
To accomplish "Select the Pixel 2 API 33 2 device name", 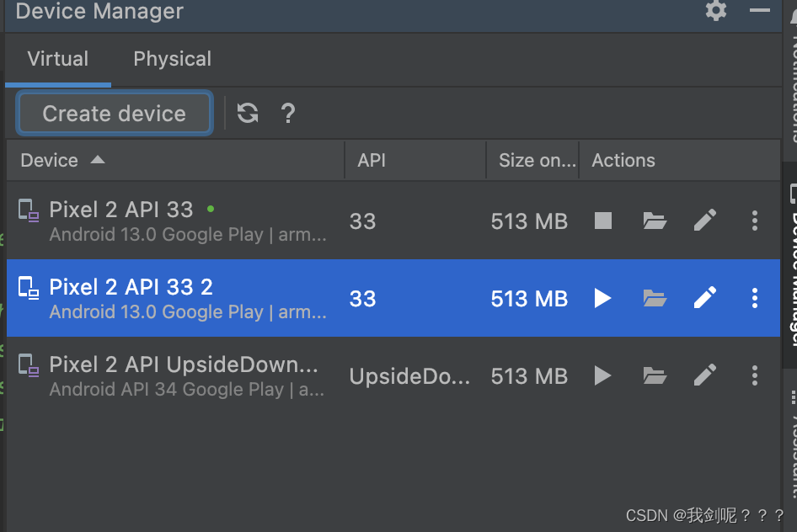I will tap(131, 287).
